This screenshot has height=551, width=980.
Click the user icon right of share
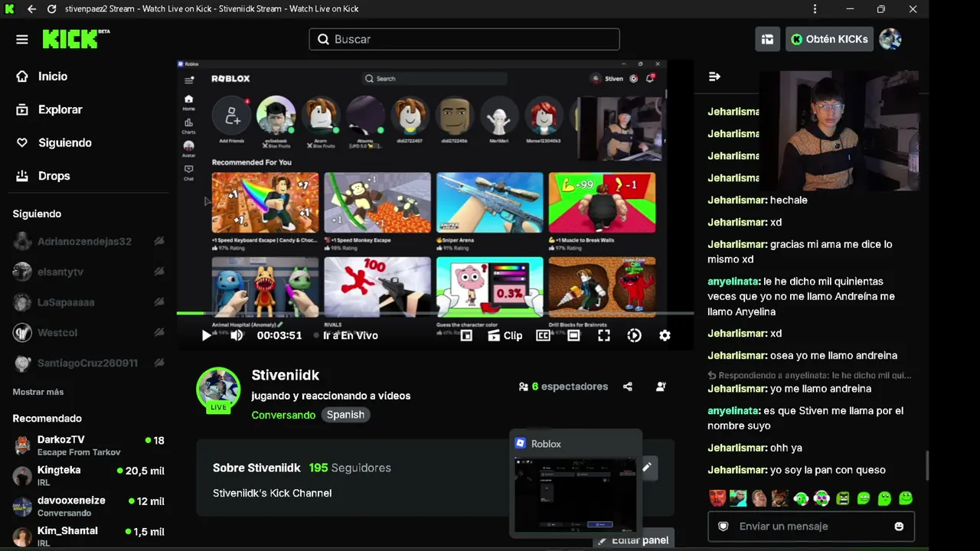pos(661,386)
